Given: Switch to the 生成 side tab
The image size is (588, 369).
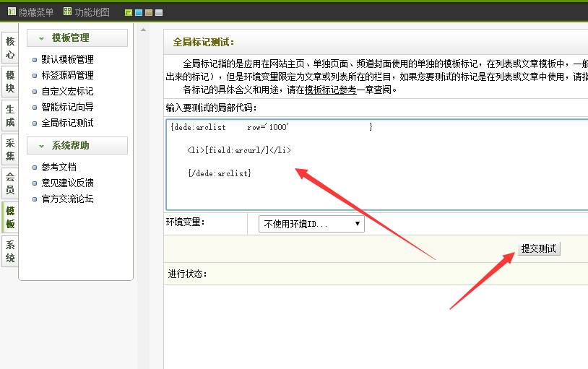Looking at the screenshot, I should coord(10,116).
